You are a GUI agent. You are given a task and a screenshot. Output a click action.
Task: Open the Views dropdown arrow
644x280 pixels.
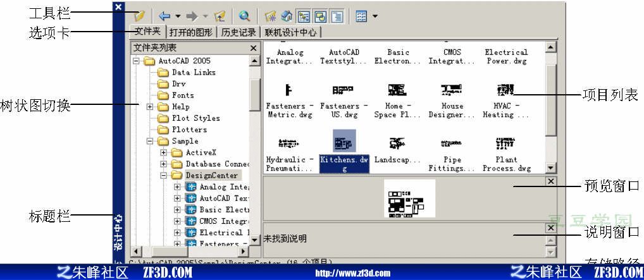pos(375,16)
